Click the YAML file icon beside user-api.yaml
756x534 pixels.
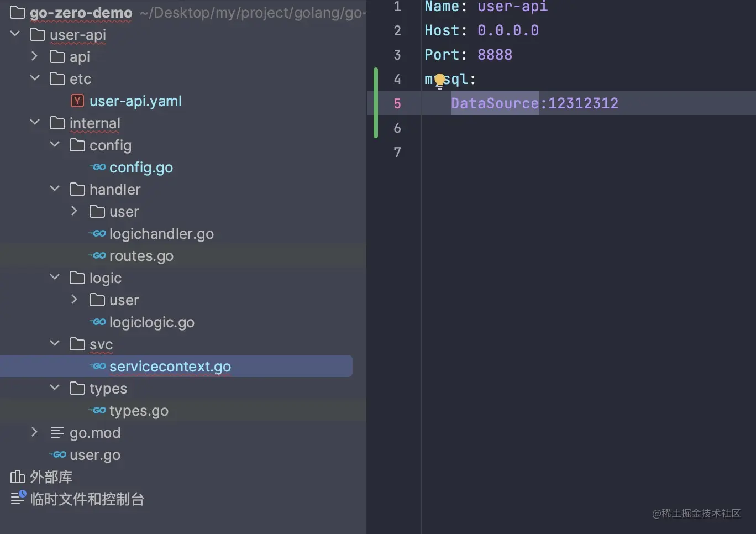77,101
